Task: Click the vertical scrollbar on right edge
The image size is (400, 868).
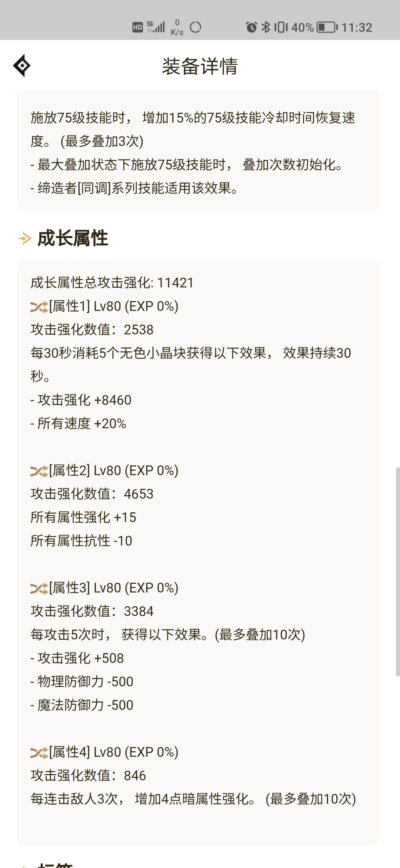Action: coord(398,571)
